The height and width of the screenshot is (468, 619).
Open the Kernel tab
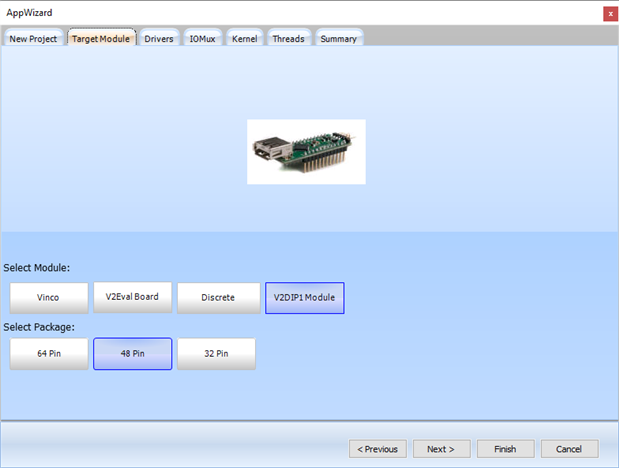(x=244, y=39)
